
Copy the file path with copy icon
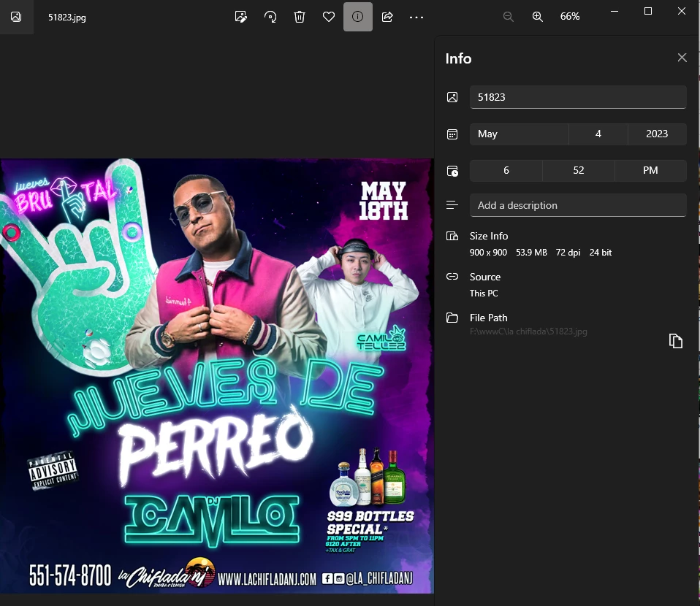coord(676,341)
